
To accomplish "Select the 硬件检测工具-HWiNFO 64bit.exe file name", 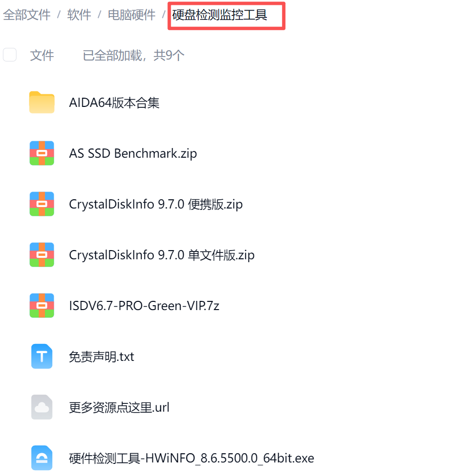I will (x=192, y=458).
